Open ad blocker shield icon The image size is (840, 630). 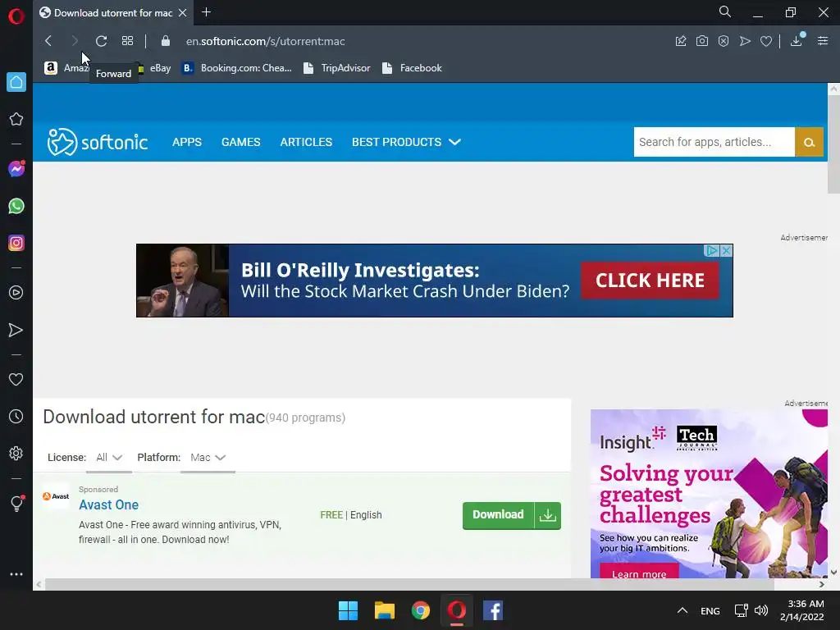[x=724, y=41]
